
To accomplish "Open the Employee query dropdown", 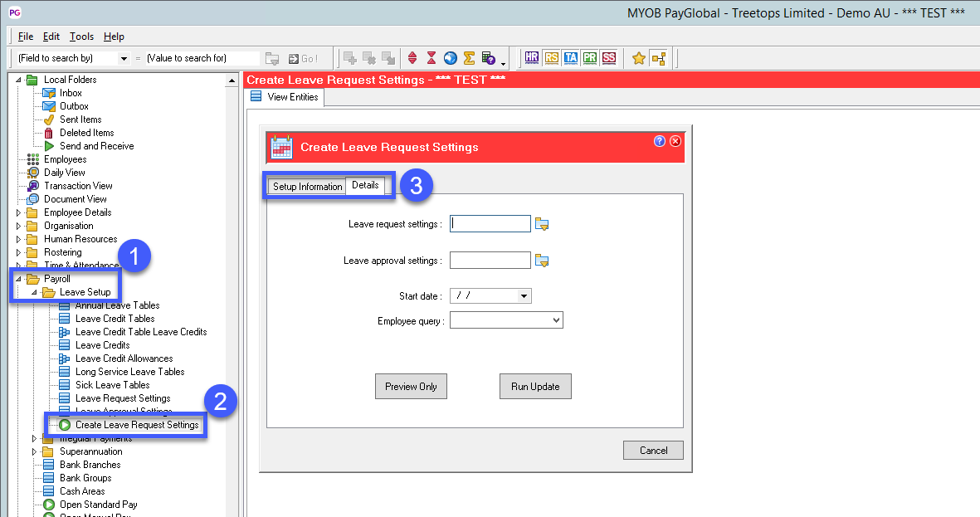I will (555, 320).
